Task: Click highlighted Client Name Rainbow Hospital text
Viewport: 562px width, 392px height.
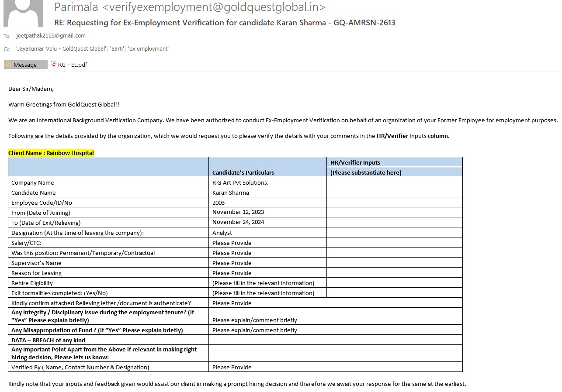Action: 51,153
